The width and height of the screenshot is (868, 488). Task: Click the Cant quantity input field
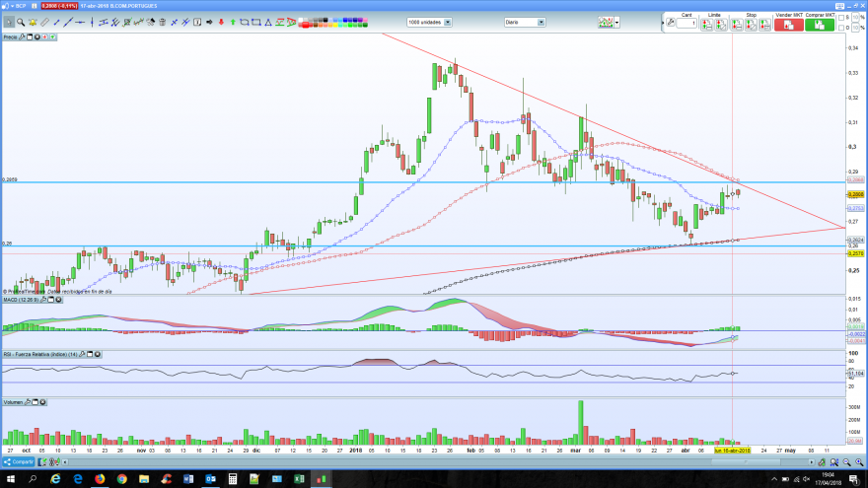(x=687, y=24)
